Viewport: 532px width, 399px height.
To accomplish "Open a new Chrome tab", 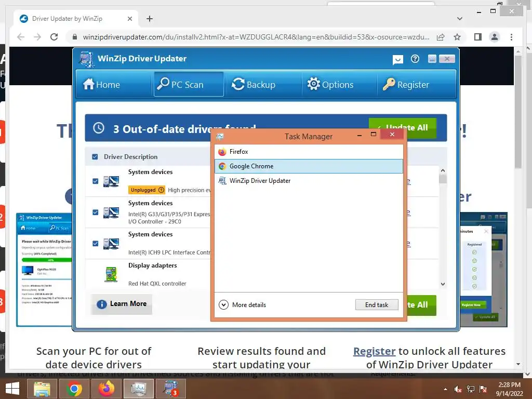I will (x=150, y=19).
